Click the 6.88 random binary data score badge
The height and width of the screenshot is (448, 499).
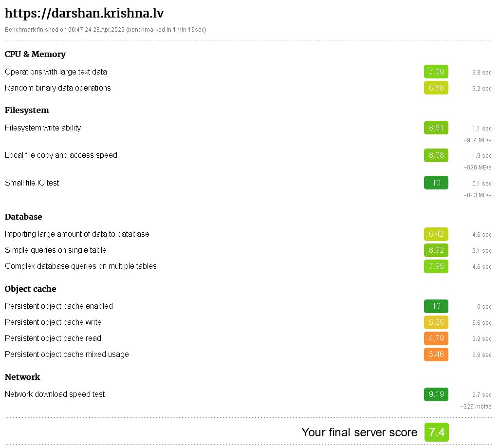click(x=436, y=88)
